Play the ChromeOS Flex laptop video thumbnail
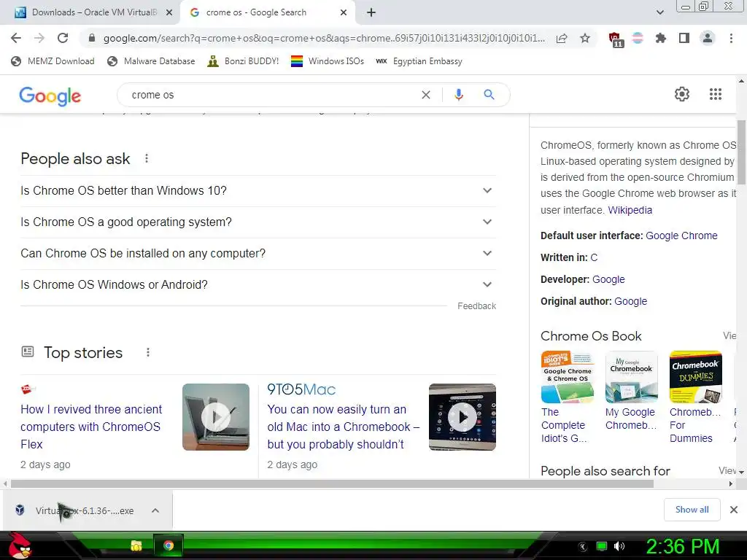The width and height of the screenshot is (747, 560). pyautogui.click(x=216, y=417)
